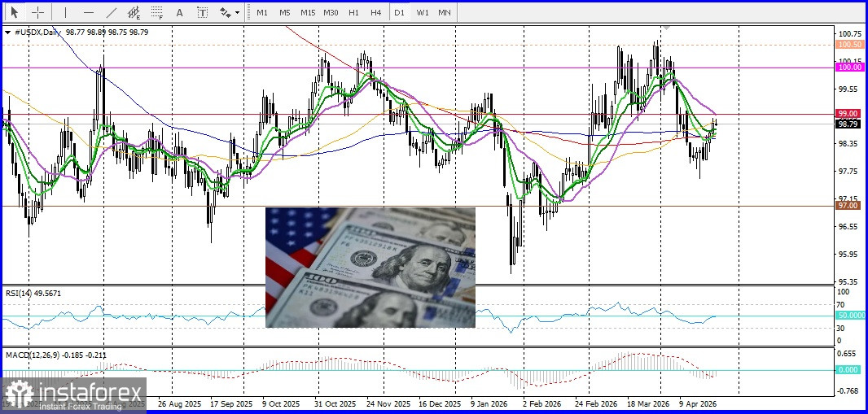Choose the trendline drawing tool
This screenshot has width=868, height=414.
pyautogui.click(x=112, y=12)
